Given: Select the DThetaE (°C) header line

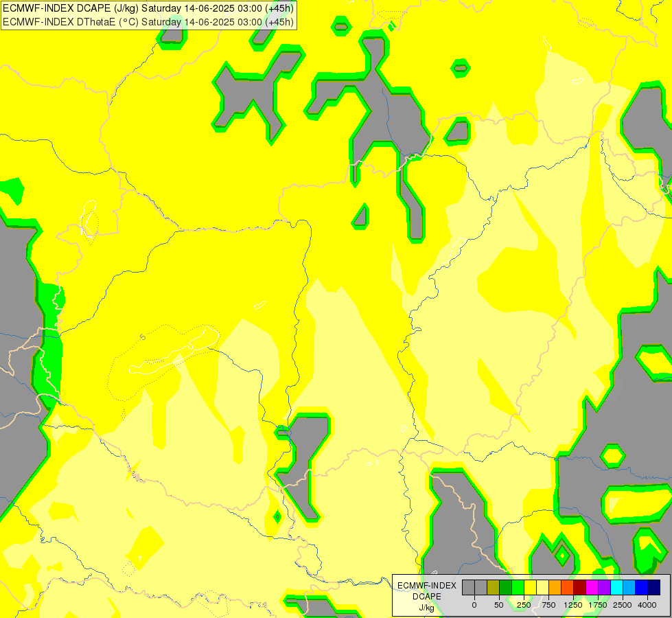Looking at the screenshot, I should pyautogui.click(x=148, y=22).
